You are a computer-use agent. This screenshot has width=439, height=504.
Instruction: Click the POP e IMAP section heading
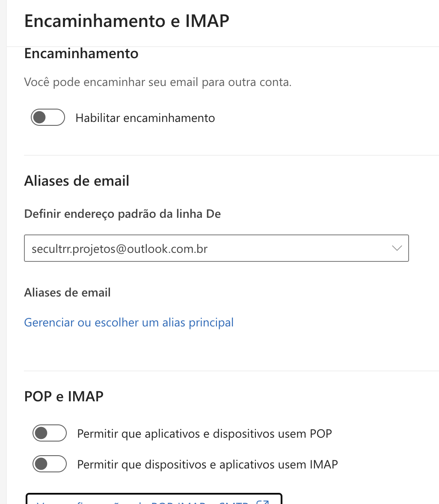[64, 397]
